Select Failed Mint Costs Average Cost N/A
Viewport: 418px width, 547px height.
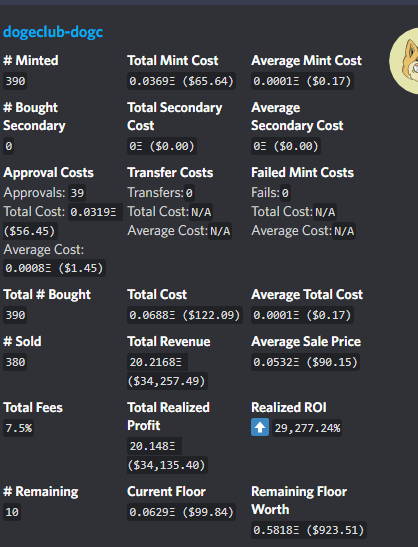344,231
